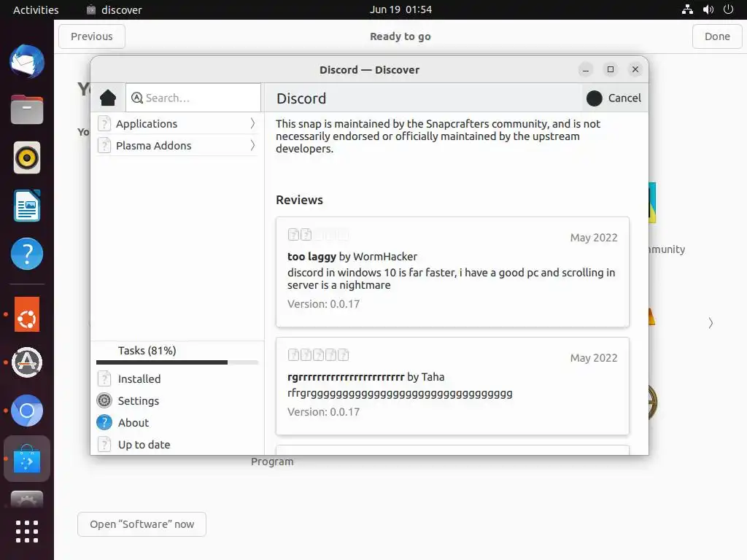The image size is (747, 560).
Task: Click the Plasma Addons row placeholder icon
Action: point(104,146)
